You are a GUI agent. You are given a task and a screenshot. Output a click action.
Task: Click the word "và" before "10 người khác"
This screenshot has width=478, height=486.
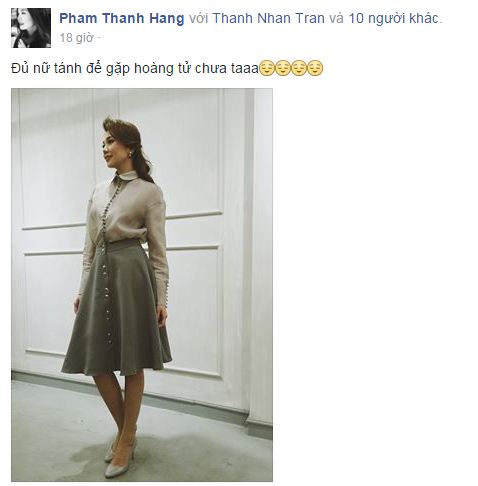(x=336, y=18)
